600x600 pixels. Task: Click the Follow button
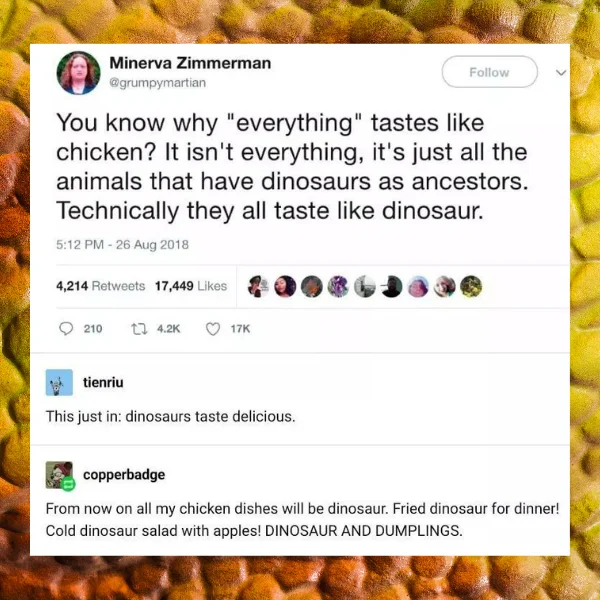(489, 72)
